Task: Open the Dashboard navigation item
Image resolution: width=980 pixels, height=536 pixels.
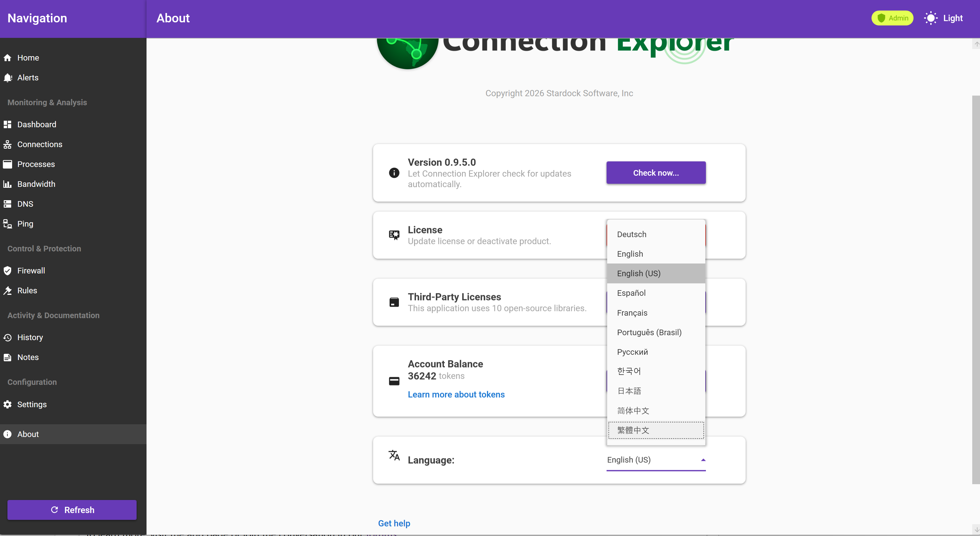Action: click(x=37, y=124)
